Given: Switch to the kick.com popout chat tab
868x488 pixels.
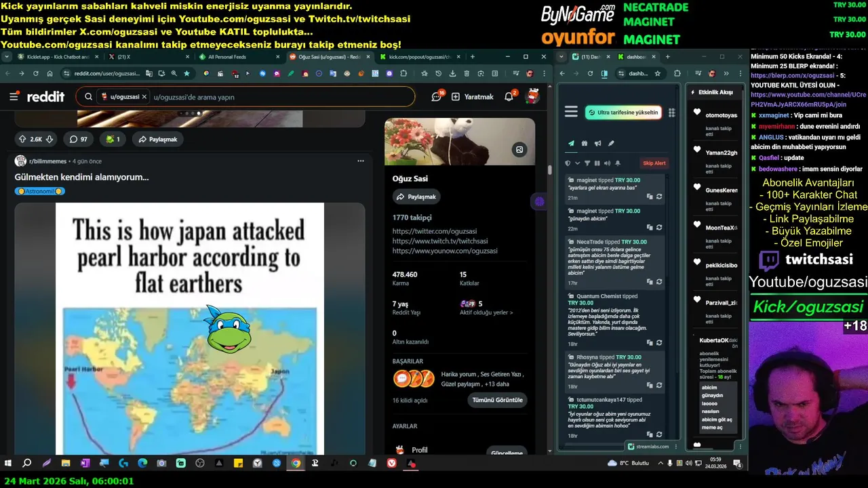Looking at the screenshot, I should click(420, 57).
